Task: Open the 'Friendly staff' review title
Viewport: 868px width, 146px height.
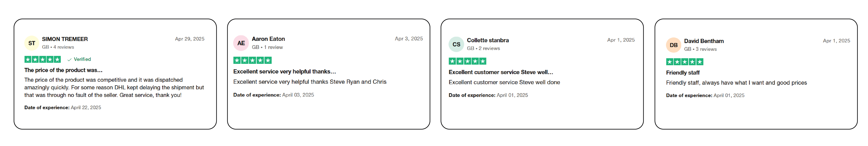Action: click(683, 73)
